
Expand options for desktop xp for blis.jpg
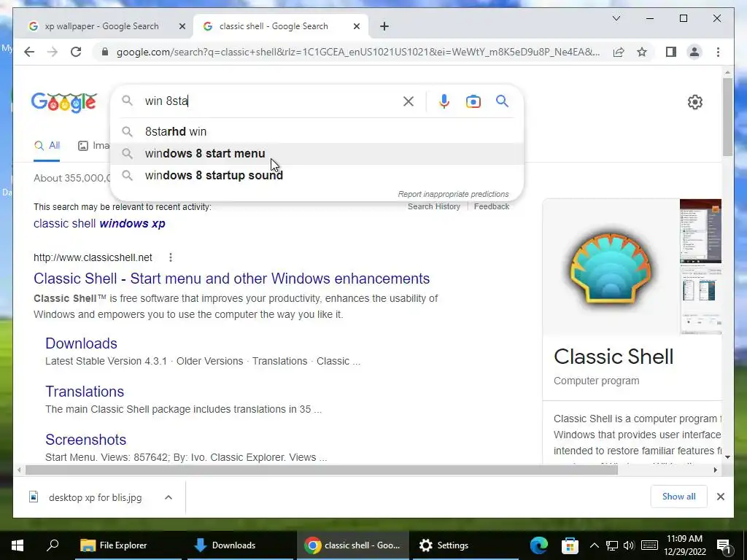pos(169,497)
